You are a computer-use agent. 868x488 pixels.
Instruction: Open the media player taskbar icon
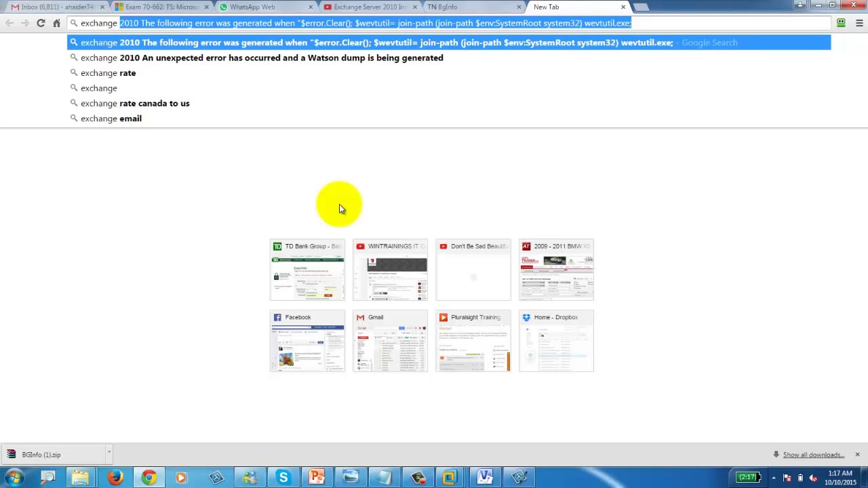(x=181, y=478)
